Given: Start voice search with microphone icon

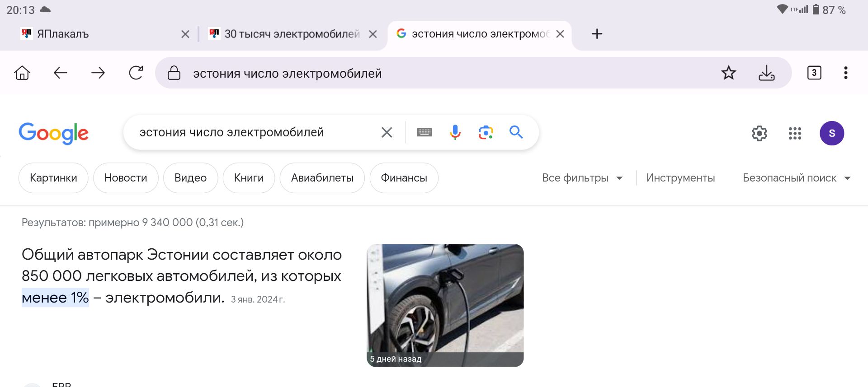Looking at the screenshot, I should coord(455,132).
